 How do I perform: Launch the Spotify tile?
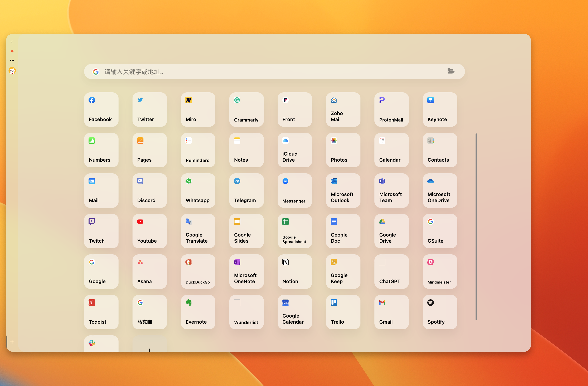click(440, 312)
